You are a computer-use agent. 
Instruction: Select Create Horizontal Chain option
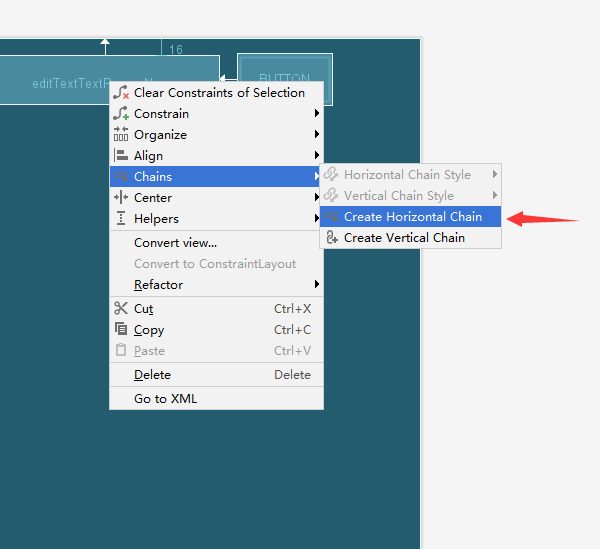point(412,217)
